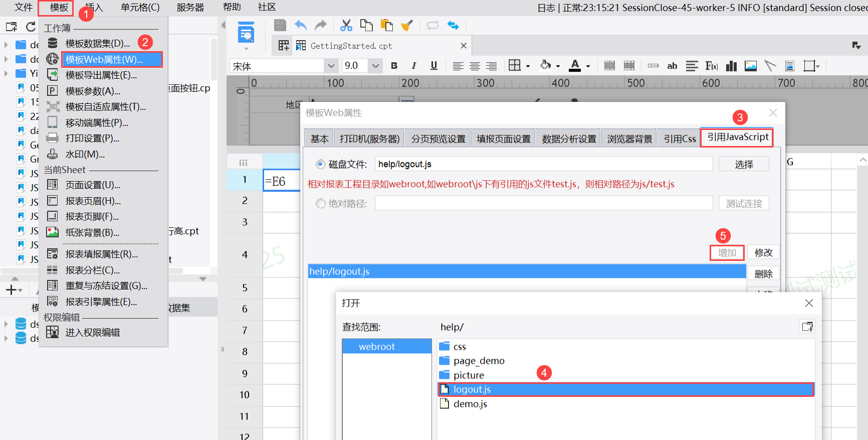Select webroot in lookup range list
Screen dimensions: 868x440
click(386, 346)
